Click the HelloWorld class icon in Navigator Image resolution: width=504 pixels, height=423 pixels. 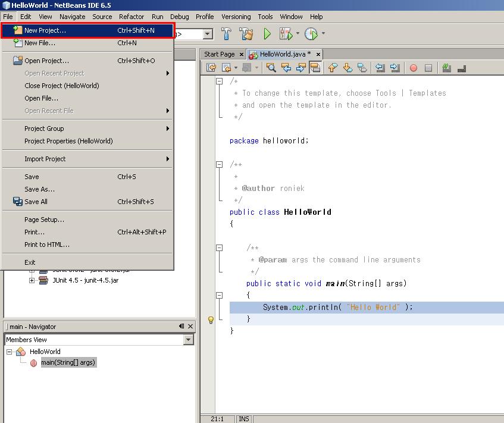tap(21, 352)
